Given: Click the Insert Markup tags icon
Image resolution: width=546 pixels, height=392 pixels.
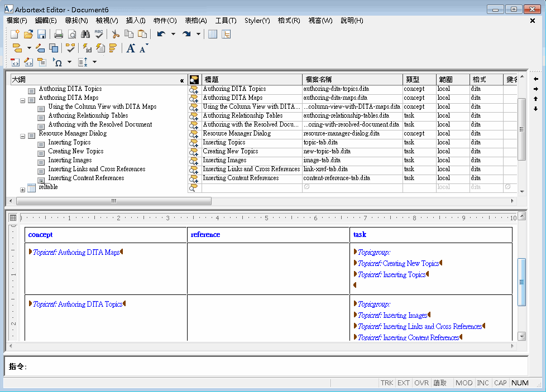Looking at the screenshot, I should (x=17, y=48).
